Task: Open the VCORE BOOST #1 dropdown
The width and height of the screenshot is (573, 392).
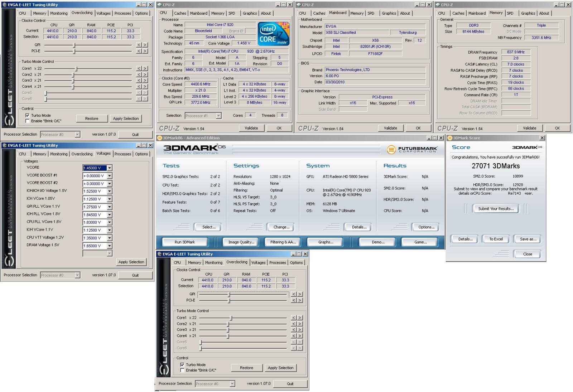Action: tap(110, 176)
